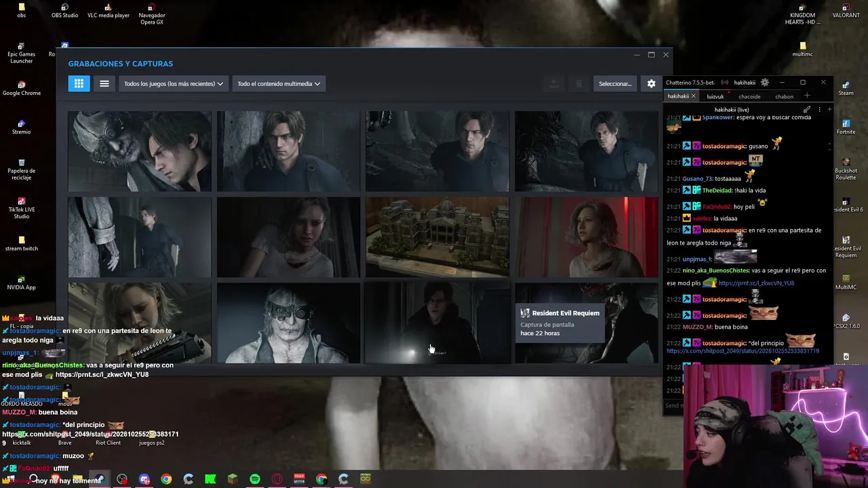868x488 pixels.
Task: Open VALORANT desktop shortcut
Action: [846, 11]
